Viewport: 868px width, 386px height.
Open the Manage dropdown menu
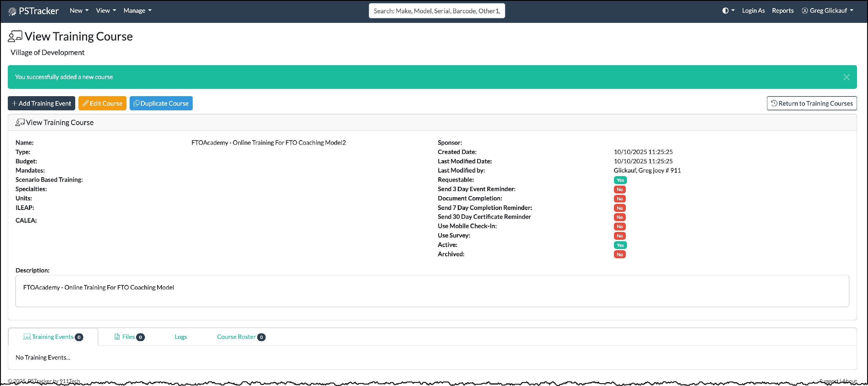coord(137,10)
